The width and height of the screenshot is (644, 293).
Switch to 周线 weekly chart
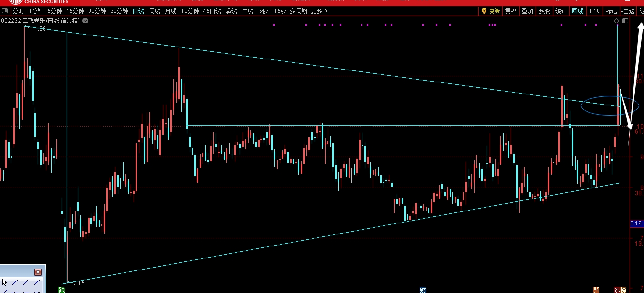click(155, 11)
